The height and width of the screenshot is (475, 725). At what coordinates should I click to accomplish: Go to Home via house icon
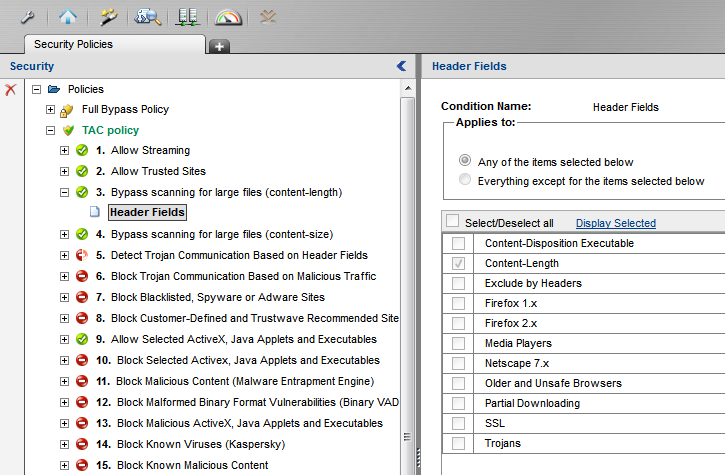(x=66, y=16)
